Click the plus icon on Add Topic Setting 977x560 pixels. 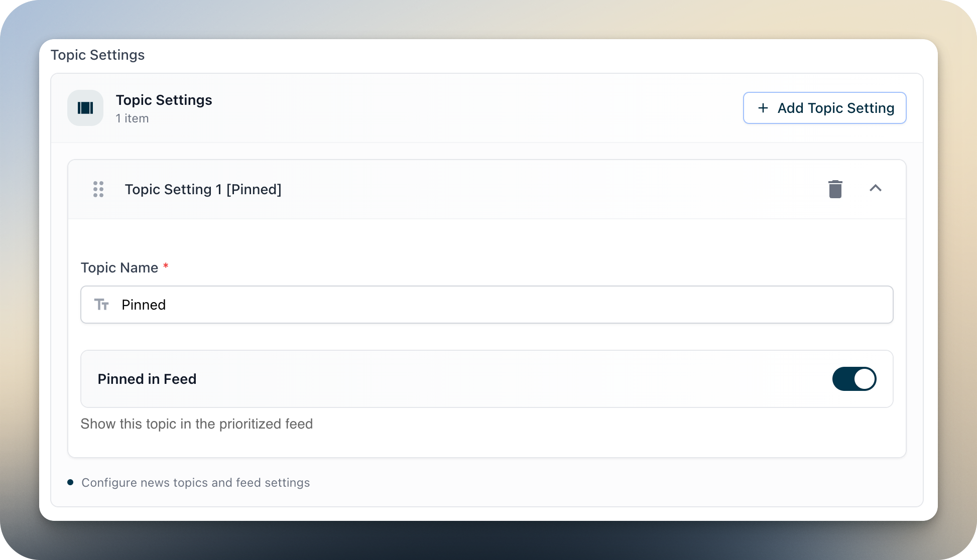coord(764,108)
